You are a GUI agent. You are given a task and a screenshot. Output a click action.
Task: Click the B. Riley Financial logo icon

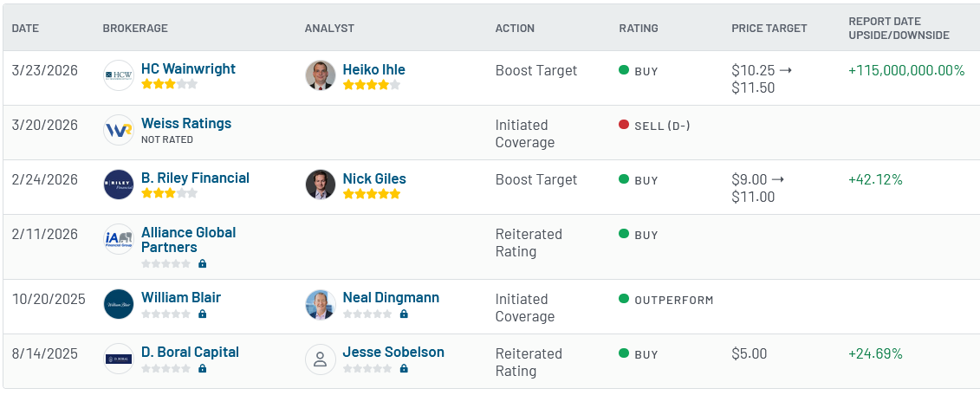click(119, 185)
